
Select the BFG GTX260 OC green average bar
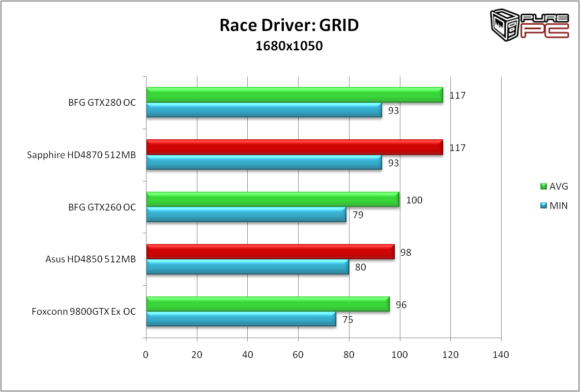click(272, 200)
